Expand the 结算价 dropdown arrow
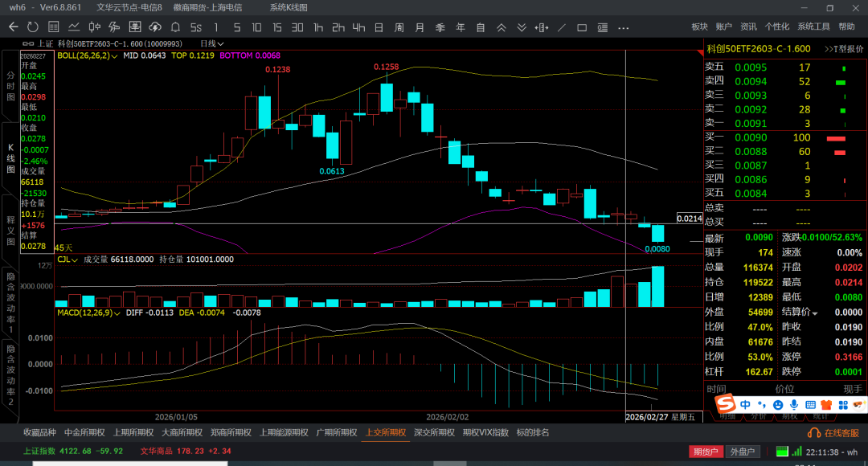 pos(814,313)
